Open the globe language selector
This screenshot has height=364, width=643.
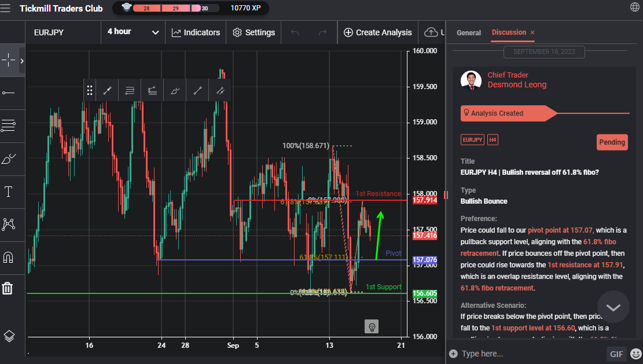634,7
